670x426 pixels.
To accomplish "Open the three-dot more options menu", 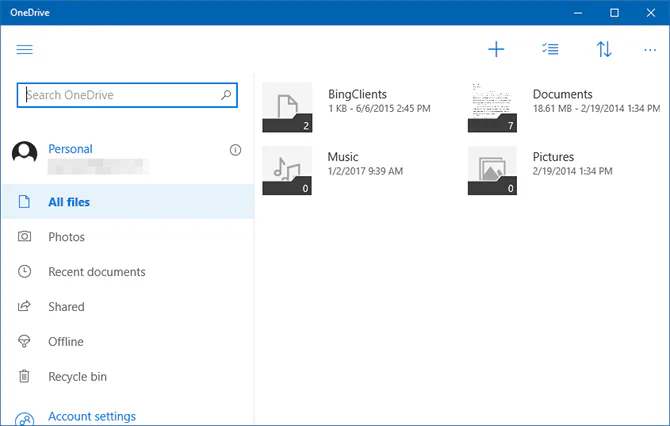I will pyautogui.click(x=650, y=50).
